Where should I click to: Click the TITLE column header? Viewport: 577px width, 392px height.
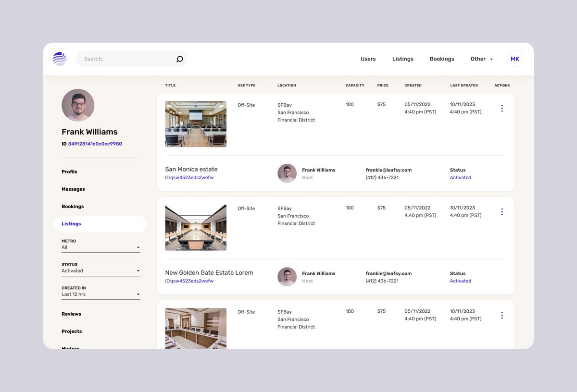(170, 86)
